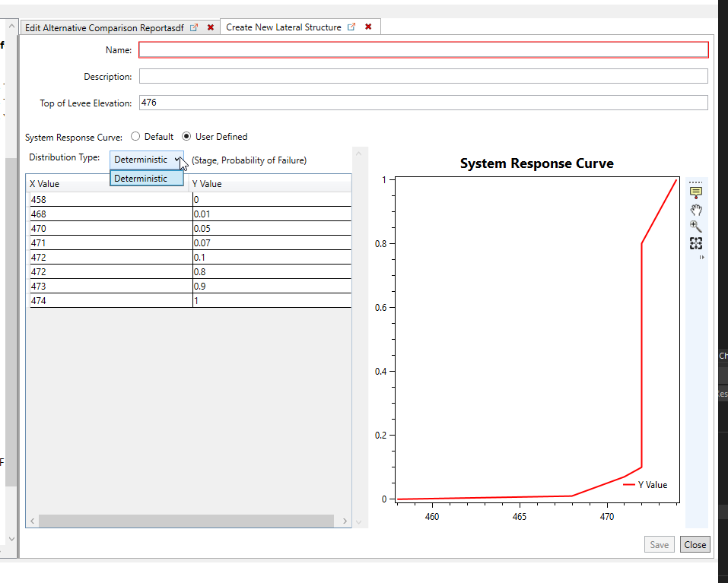Select the User Defined radio button
Viewport: 728px width, 583px height.
coord(186,137)
